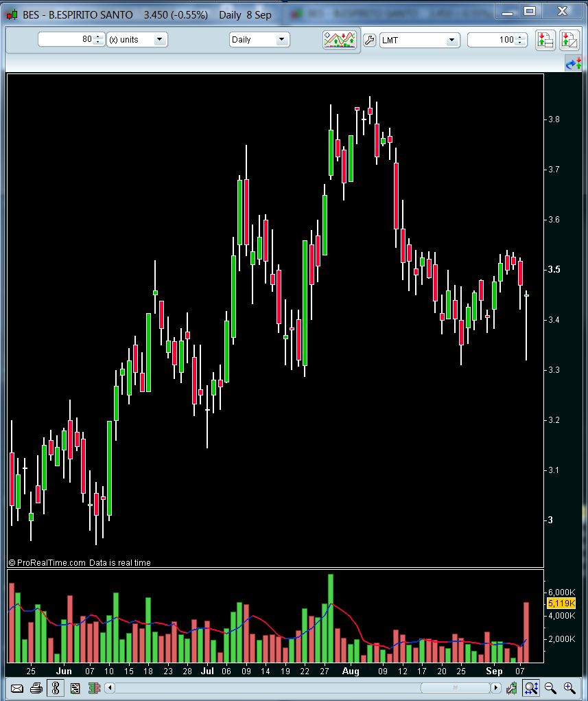Click the Daily 8 Sep title text
This screenshot has height=701, width=588.
pyautogui.click(x=246, y=14)
